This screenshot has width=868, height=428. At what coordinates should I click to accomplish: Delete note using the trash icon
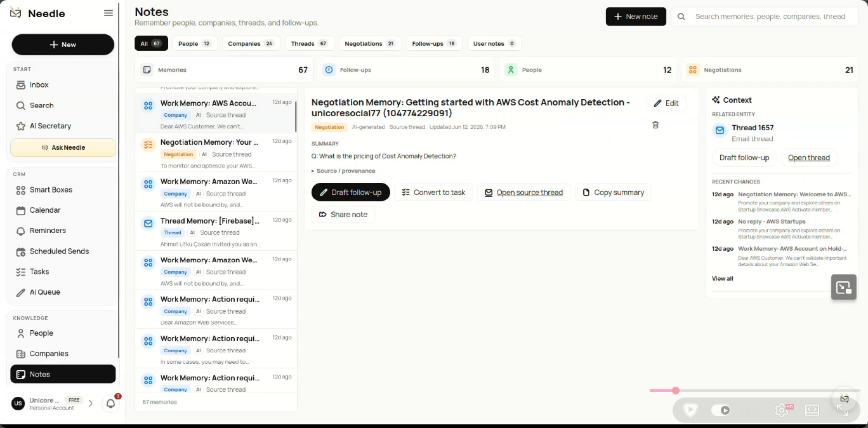655,125
